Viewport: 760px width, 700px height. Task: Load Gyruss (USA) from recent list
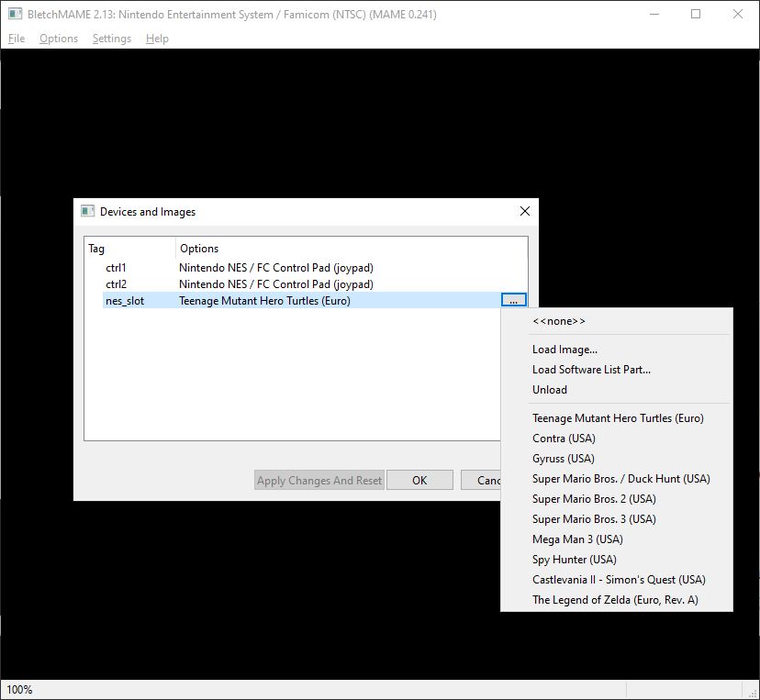tap(617, 459)
